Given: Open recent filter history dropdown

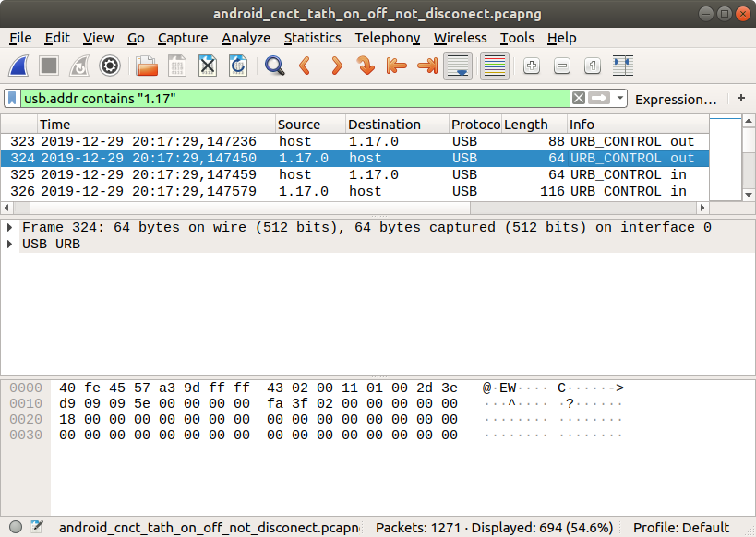Looking at the screenshot, I should point(620,99).
